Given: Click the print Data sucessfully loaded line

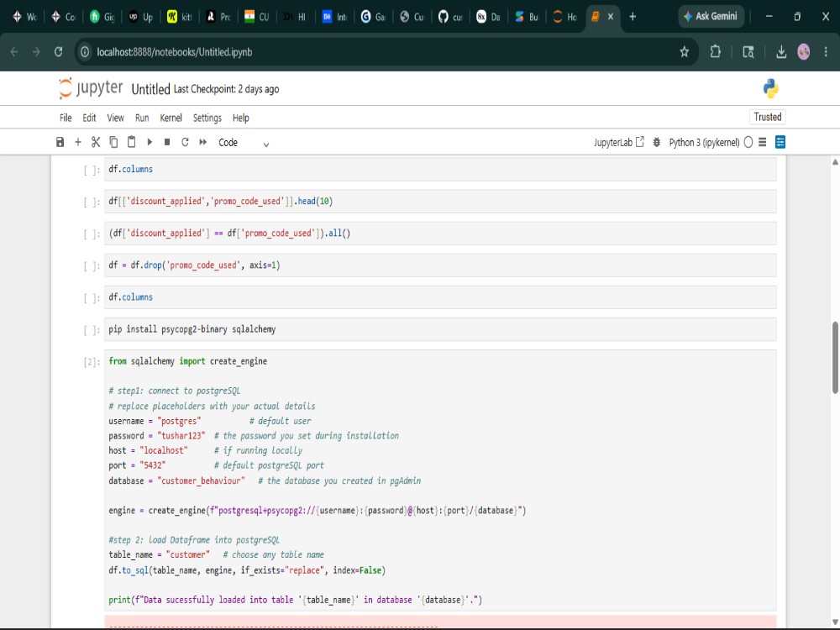Looking at the screenshot, I should tap(295, 600).
